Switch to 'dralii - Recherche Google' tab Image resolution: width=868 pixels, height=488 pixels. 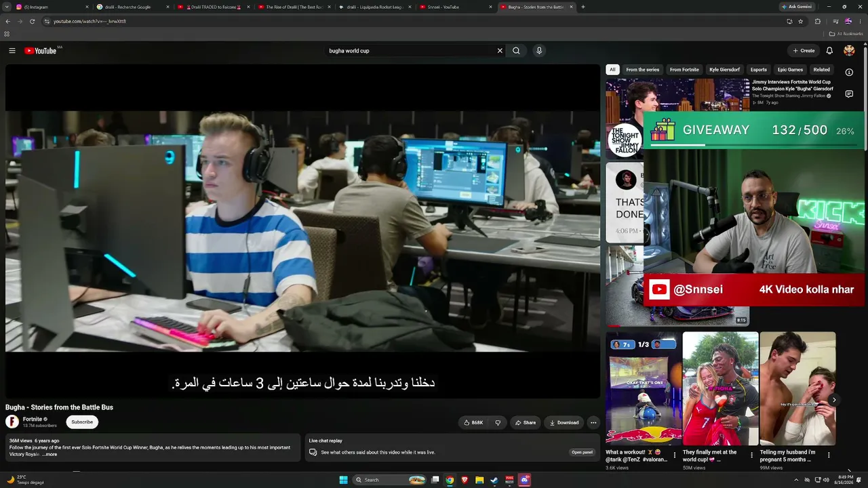point(133,7)
